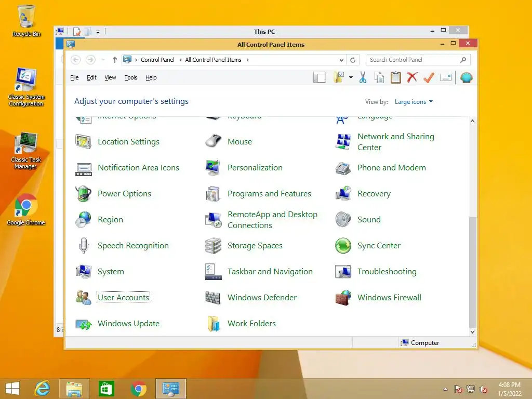Open Location Settings icon
Viewport: 532px width, 399px height.
click(84, 142)
